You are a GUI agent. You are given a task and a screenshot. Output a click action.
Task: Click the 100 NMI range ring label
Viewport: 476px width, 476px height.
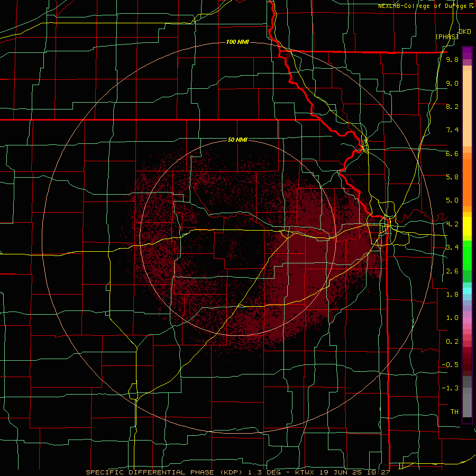[x=237, y=42]
